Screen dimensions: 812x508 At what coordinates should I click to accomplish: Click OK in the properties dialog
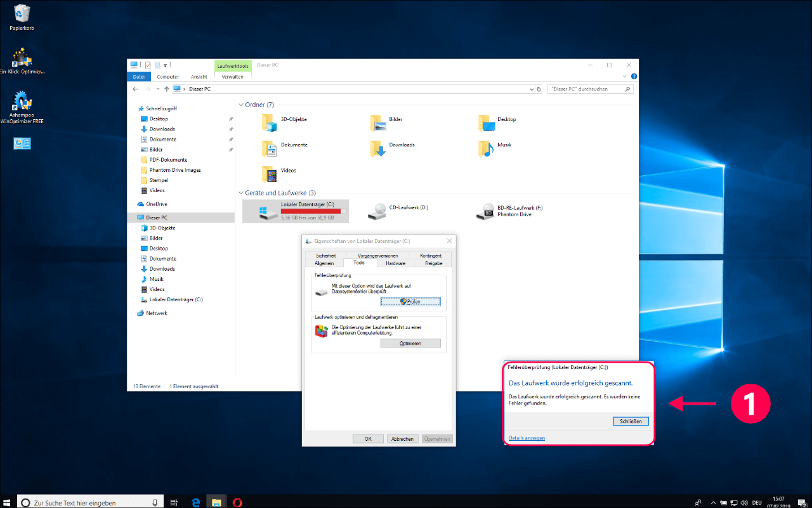[x=368, y=438]
